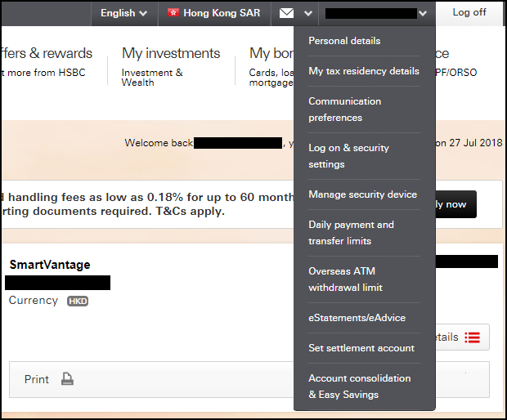Select Manage security device

[362, 194]
